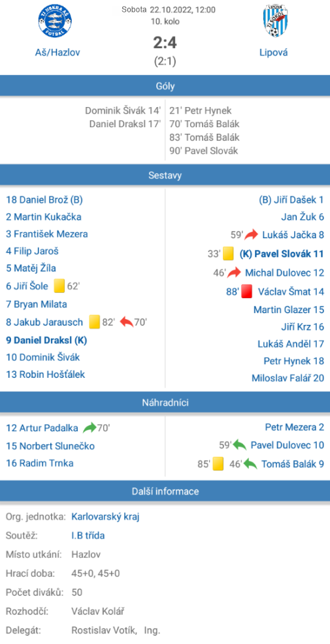Click green arrow beside Pavel Dulovec

click(x=240, y=445)
